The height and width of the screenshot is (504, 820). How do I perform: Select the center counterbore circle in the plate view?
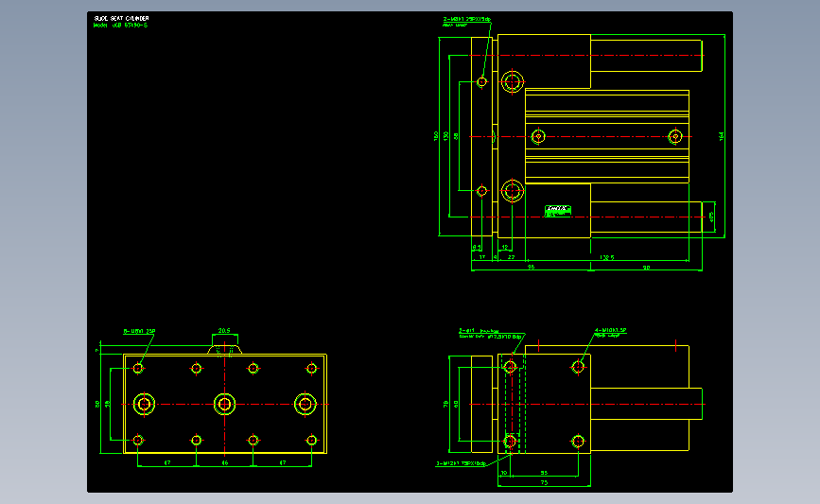click(x=224, y=404)
